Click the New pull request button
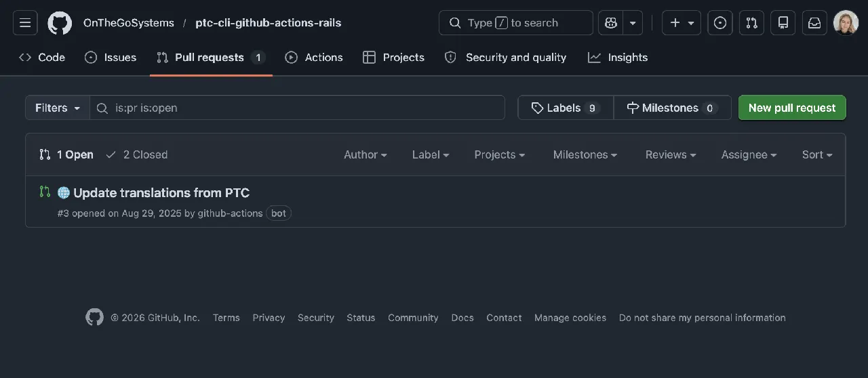Screen dimensions: 868x378 point(792,108)
